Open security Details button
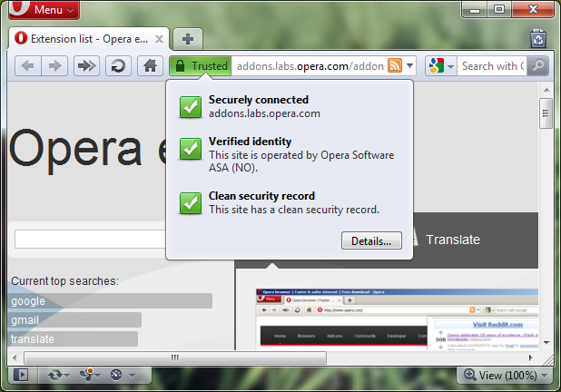This screenshot has height=392, width=561. click(371, 240)
